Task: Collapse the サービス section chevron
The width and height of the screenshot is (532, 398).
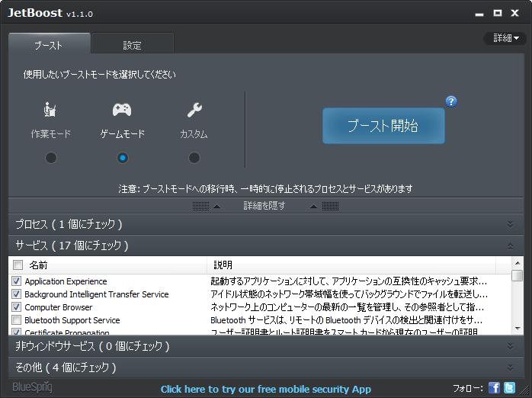Action: pyautogui.click(x=510, y=246)
